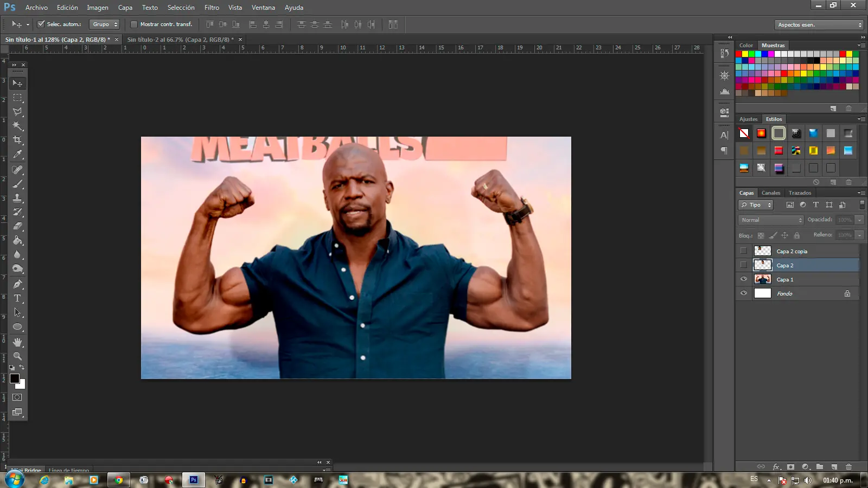Select the Zoom tool
Image resolution: width=868 pixels, height=488 pixels.
pos(17,356)
